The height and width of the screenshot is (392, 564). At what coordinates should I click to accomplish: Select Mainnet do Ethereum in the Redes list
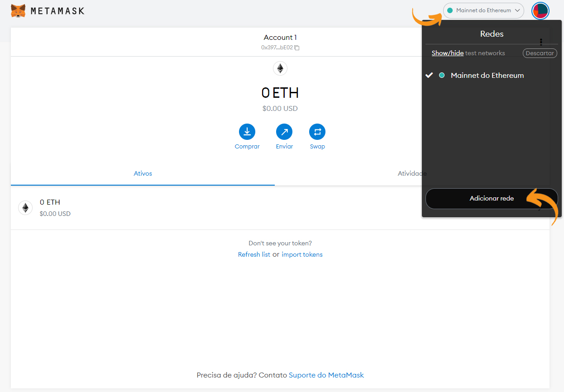(x=487, y=75)
